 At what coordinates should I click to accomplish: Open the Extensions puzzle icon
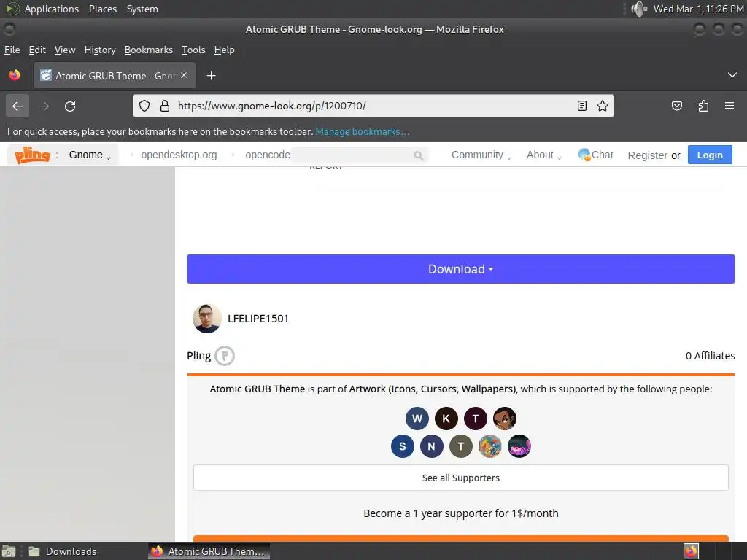[703, 106]
